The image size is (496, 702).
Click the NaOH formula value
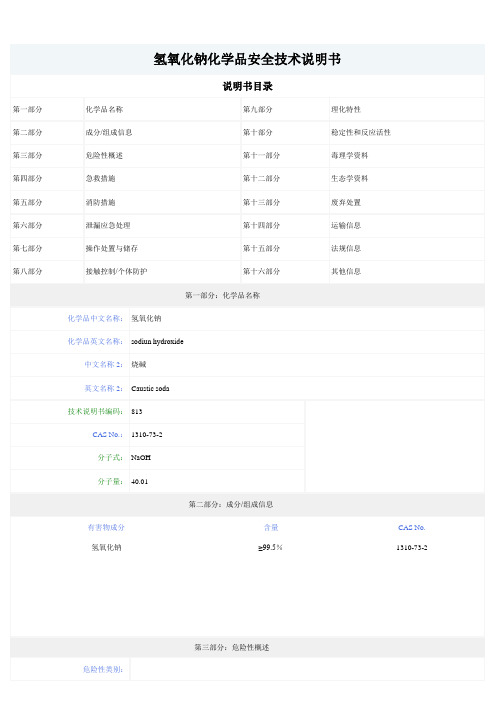pyautogui.click(x=141, y=458)
